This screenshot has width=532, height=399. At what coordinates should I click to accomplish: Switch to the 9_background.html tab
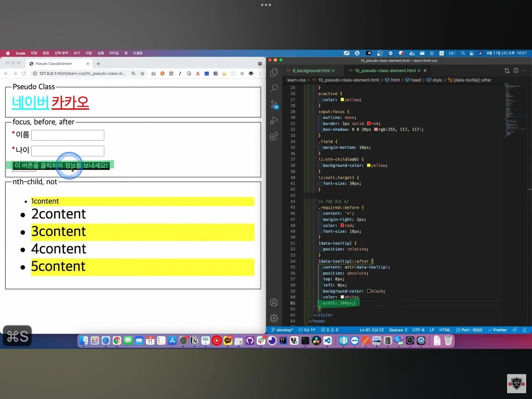[x=313, y=71]
